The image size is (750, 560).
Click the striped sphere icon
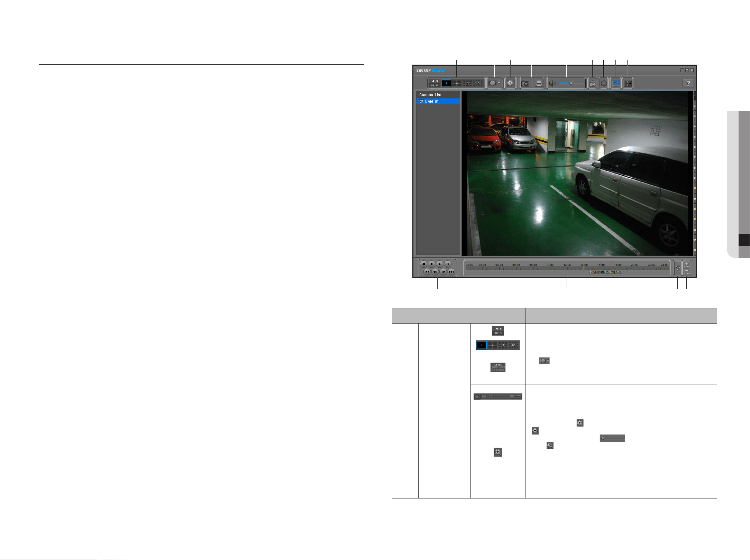coord(604,83)
